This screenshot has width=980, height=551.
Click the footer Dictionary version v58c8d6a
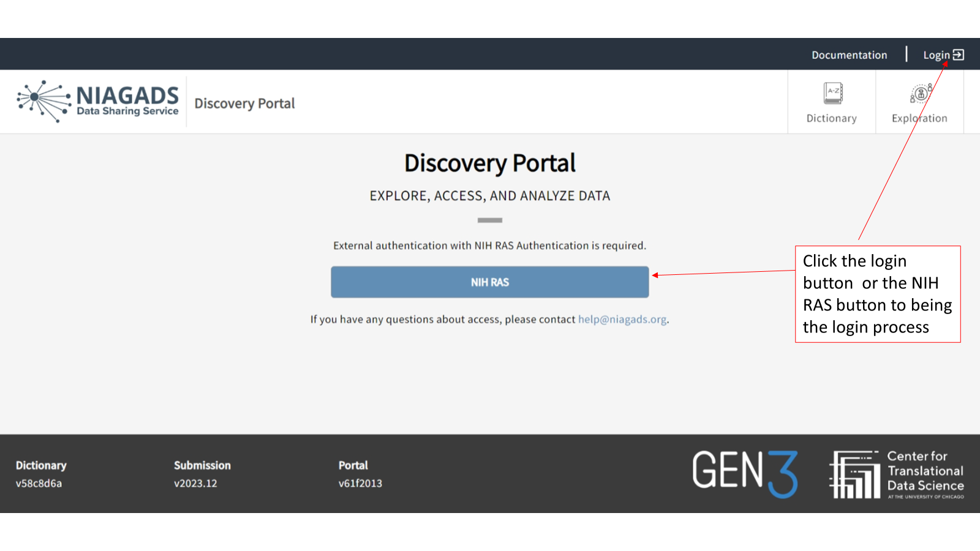[x=39, y=483]
